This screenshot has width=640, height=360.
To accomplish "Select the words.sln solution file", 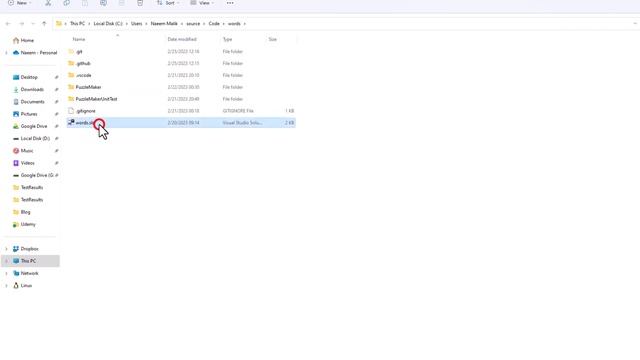I will pos(181,122).
